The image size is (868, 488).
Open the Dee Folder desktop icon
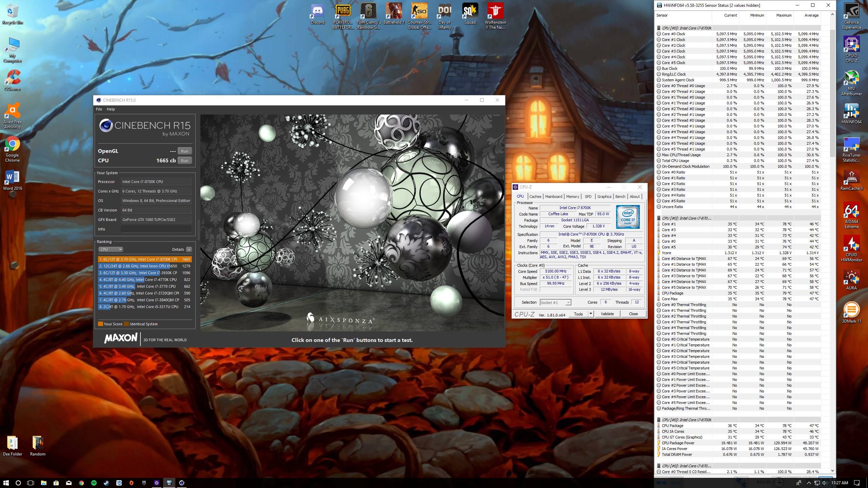pyautogui.click(x=13, y=446)
